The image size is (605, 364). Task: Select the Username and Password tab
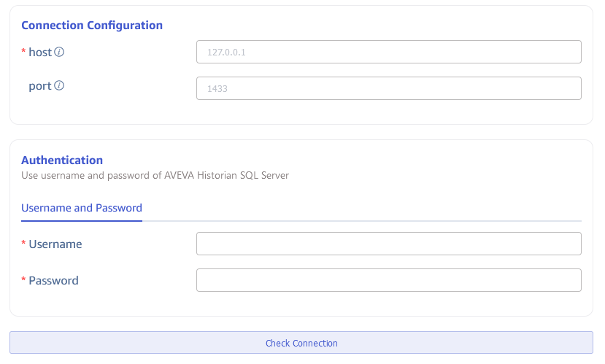point(82,208)
